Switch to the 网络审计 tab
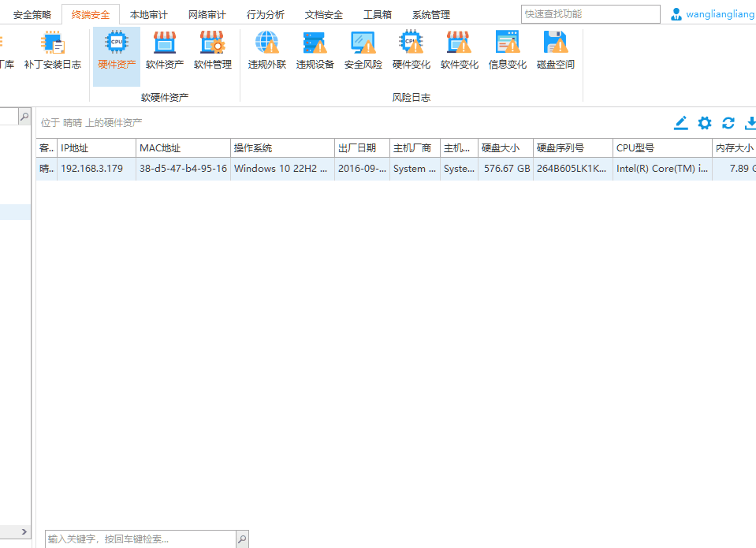 [x=207, y=15]
